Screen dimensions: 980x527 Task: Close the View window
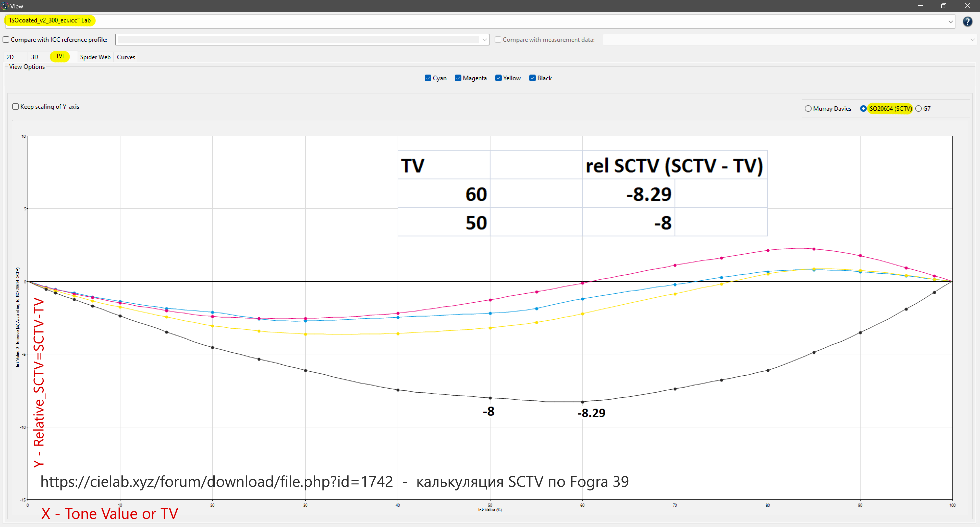pyautogui.click(x=967, y=6)
